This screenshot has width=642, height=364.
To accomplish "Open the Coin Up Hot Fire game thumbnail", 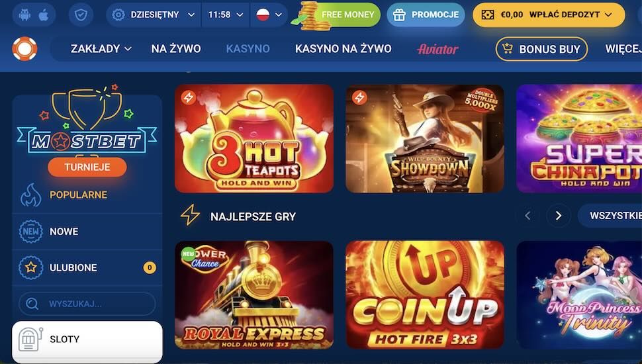I will [x=425, y=295].
